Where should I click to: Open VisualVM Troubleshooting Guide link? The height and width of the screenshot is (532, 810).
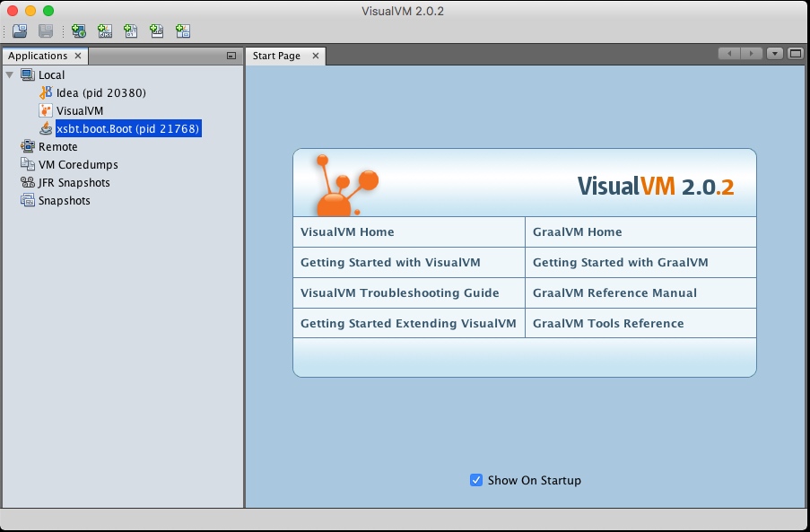click(400, 292)
